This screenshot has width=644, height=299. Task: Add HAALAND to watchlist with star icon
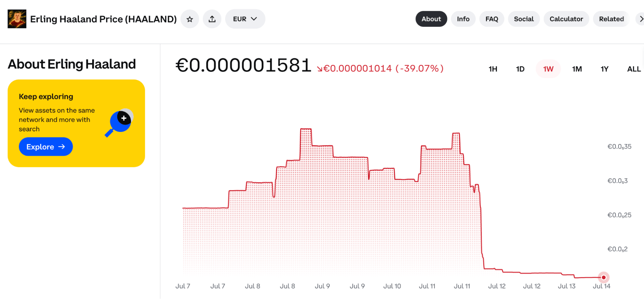[x=190, y=19]
